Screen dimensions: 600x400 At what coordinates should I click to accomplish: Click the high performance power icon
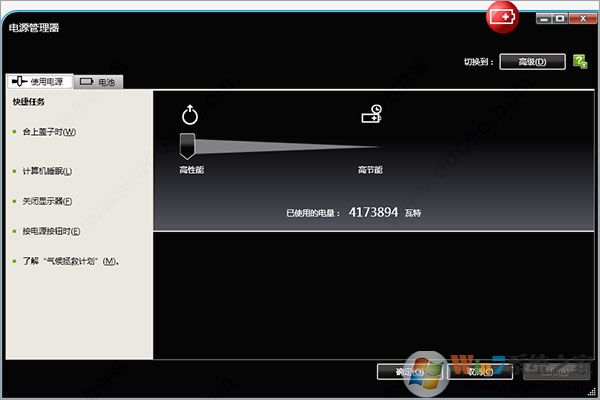190,115
